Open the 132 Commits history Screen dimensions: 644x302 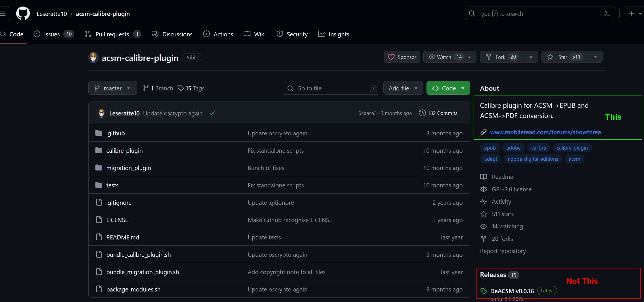tap(438, 113)
